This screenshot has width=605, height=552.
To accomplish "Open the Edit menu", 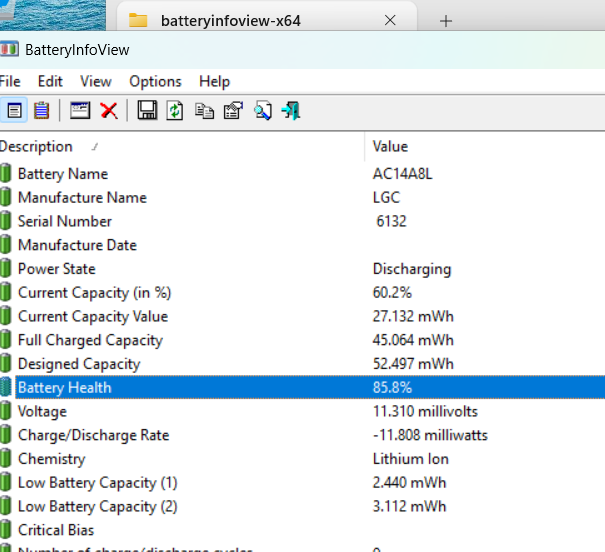I will (50, 81).
